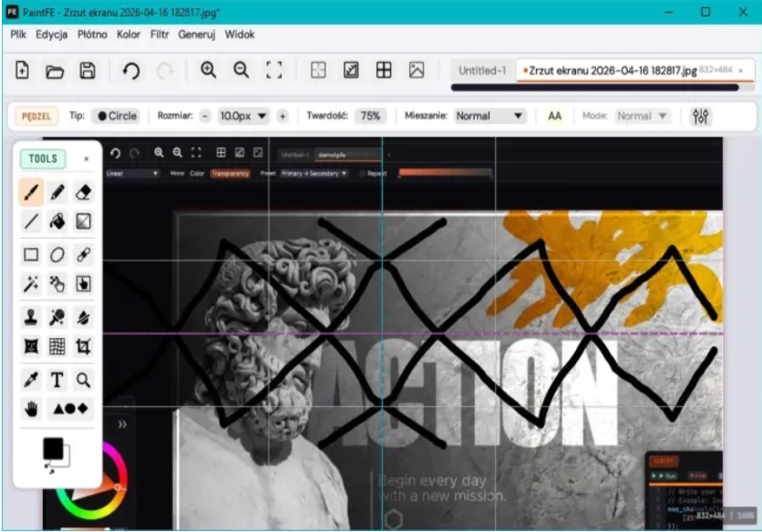Select the move-selection tool with dashed box

[x=83, y=283]
